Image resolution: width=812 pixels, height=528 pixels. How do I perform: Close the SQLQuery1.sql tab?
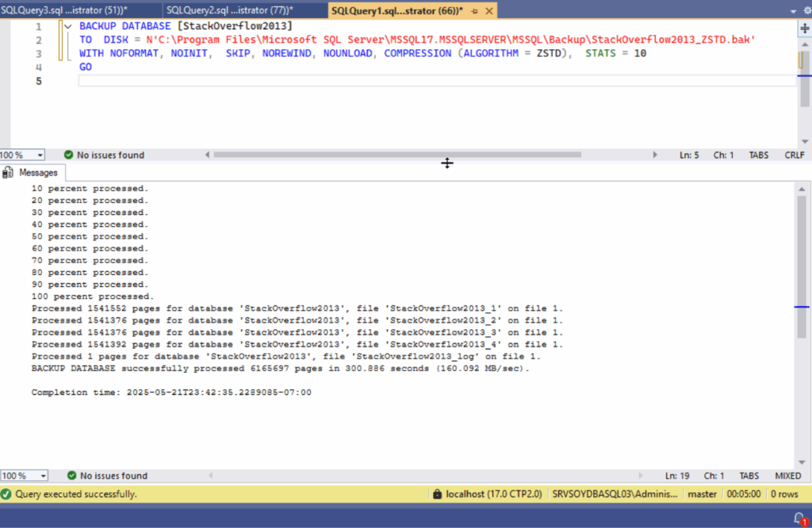click(488, 10)
